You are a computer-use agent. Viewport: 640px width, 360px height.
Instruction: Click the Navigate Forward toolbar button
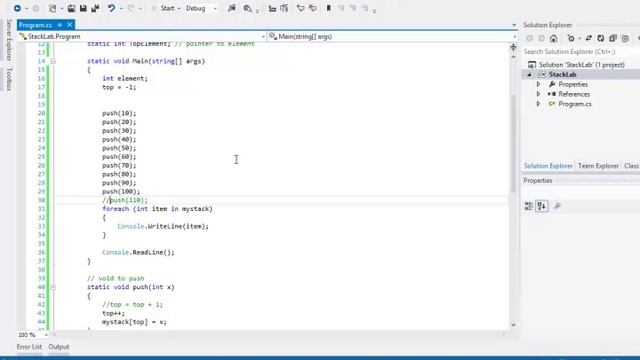(36, 8)
